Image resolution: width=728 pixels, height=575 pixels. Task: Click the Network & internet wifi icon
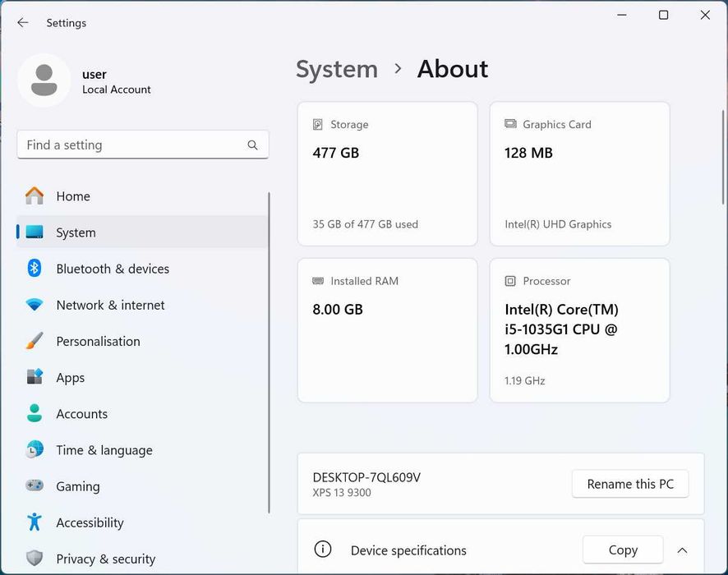click(x=35, y=305)
